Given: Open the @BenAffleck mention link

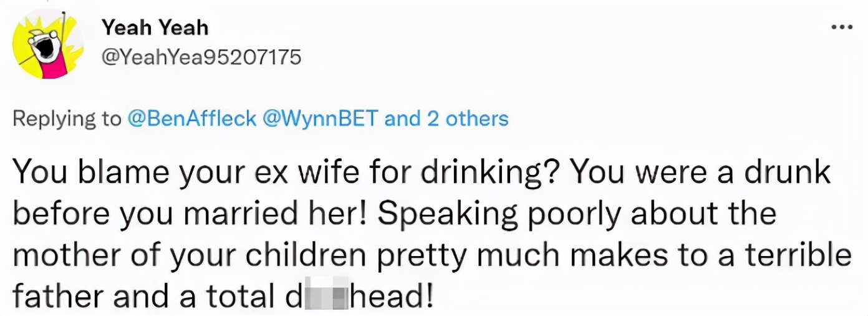Looking at the screenshot, I should click(191, 119).
